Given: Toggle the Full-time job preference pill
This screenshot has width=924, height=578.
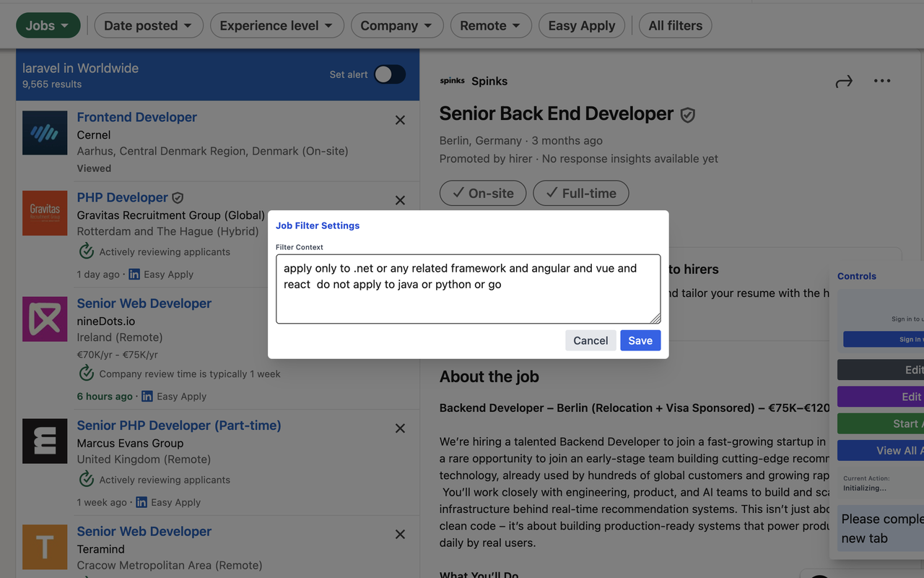Looking at the screenshot, I should tap(580, 193).
